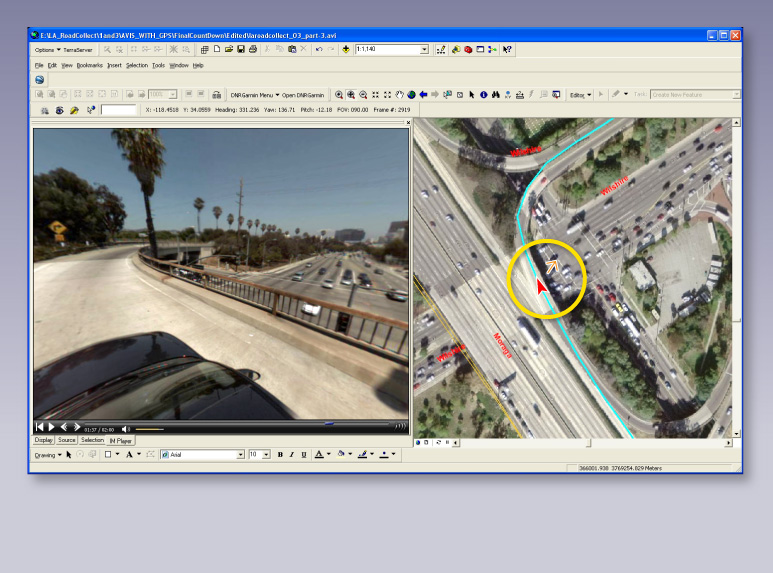Adjust the video player volume slider

click(x=150, y=428)
